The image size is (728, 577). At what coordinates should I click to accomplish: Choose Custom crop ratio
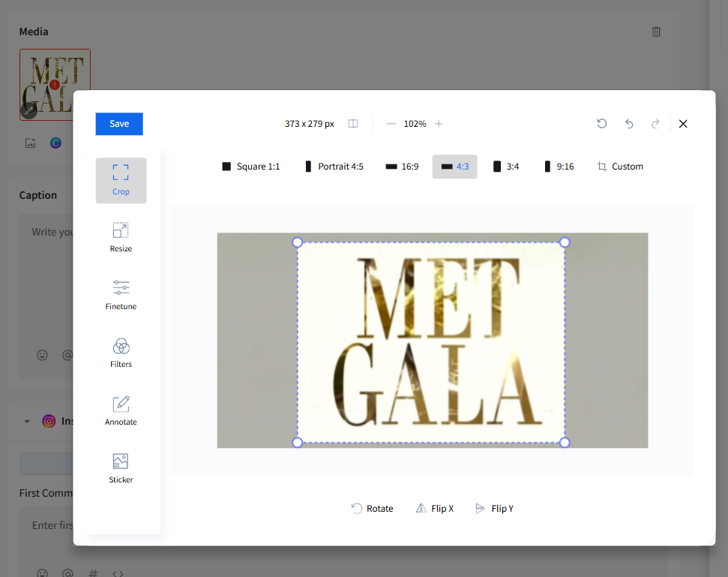pyautogui.click(x=620, y=167)
